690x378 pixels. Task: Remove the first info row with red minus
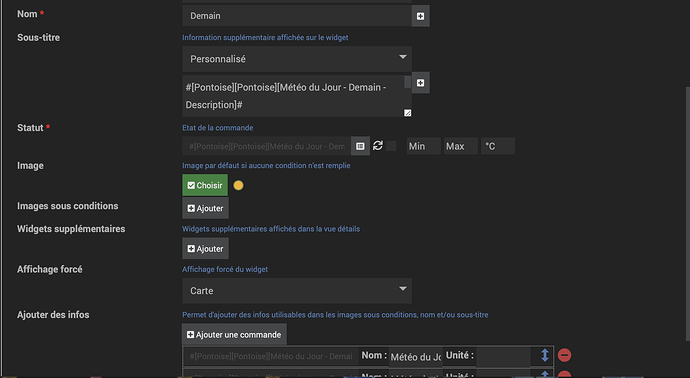(x=564, y=355)
